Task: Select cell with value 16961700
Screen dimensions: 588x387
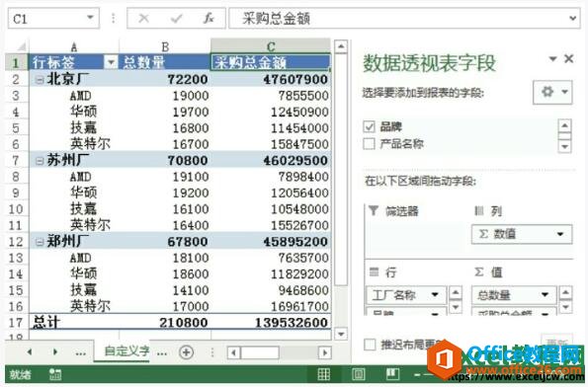Action: tap(271, 306)
